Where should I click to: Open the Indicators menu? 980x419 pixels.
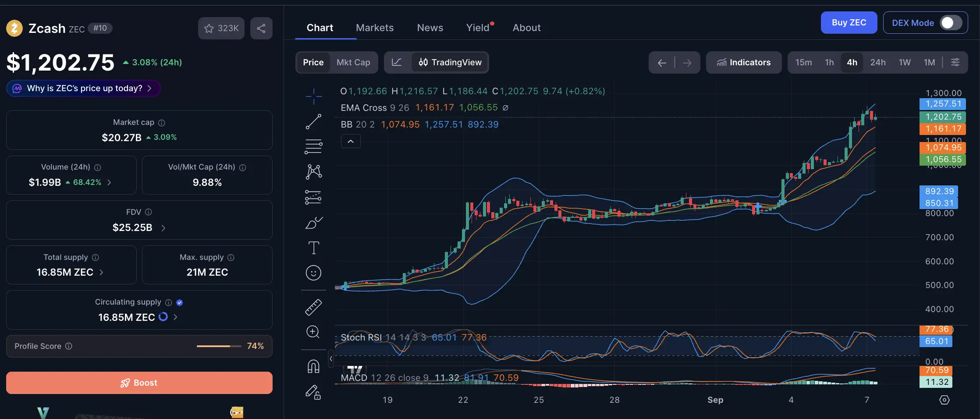tap(744, 62)
